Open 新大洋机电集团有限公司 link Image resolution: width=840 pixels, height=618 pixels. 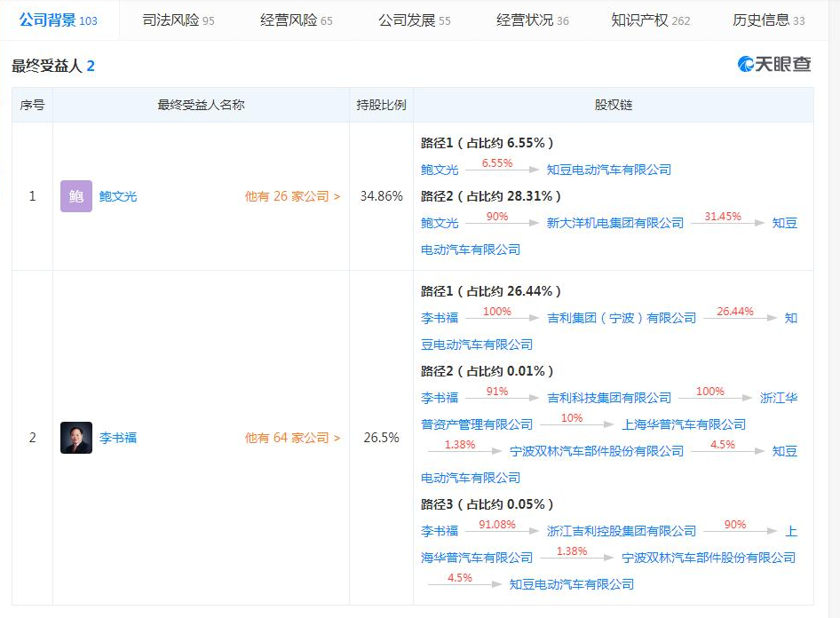tap(615, 223)
